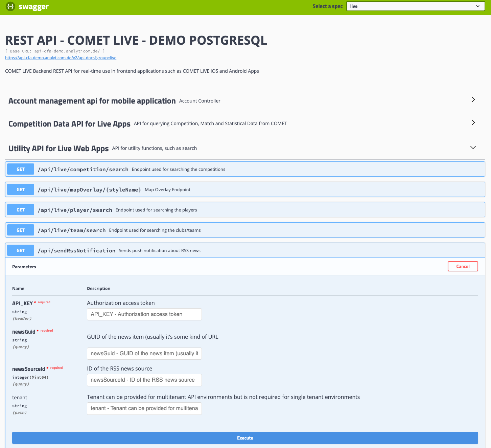Open the api-docs group=live link
The image size is (491, 448).
(61, 58)
